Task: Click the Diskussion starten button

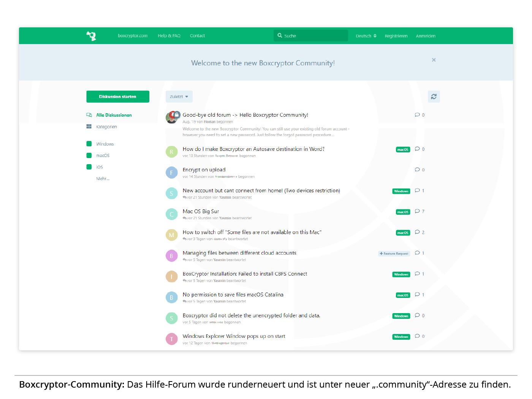Action: [x=118, y=97]
